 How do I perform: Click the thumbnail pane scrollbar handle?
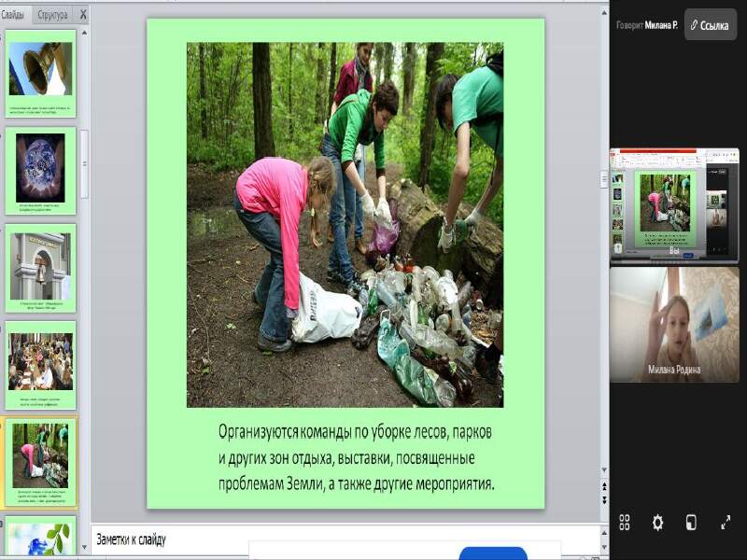click(84, 164)
